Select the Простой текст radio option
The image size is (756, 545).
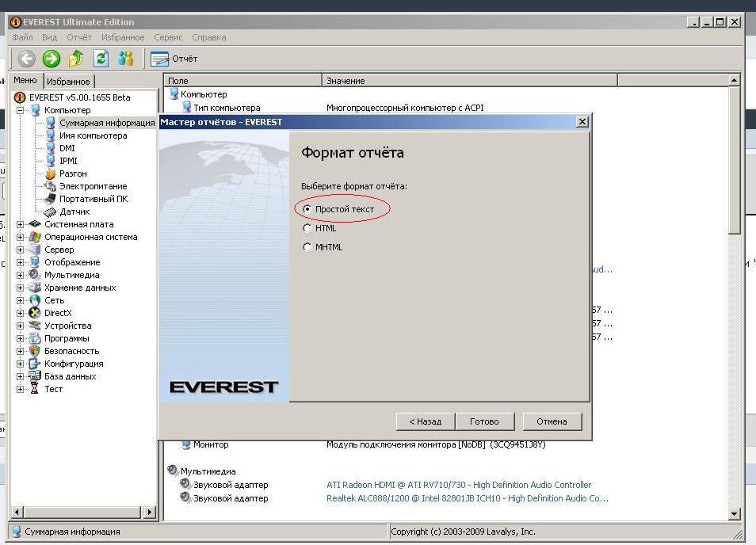(307, 209)
